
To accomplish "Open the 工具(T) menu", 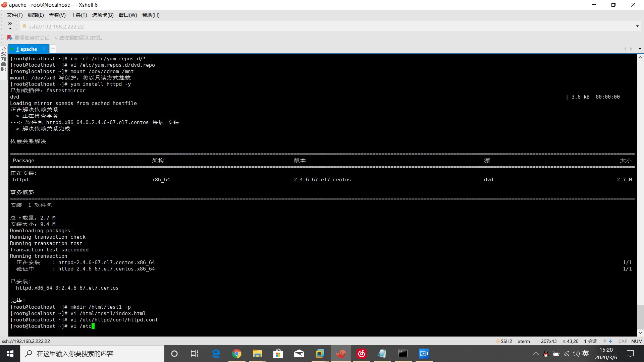I will pyautogui.click(x=79, y=15).
